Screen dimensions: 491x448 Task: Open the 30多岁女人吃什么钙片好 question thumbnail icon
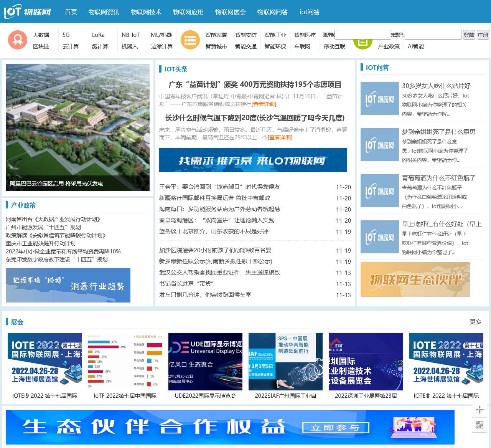tap(380, 99)
